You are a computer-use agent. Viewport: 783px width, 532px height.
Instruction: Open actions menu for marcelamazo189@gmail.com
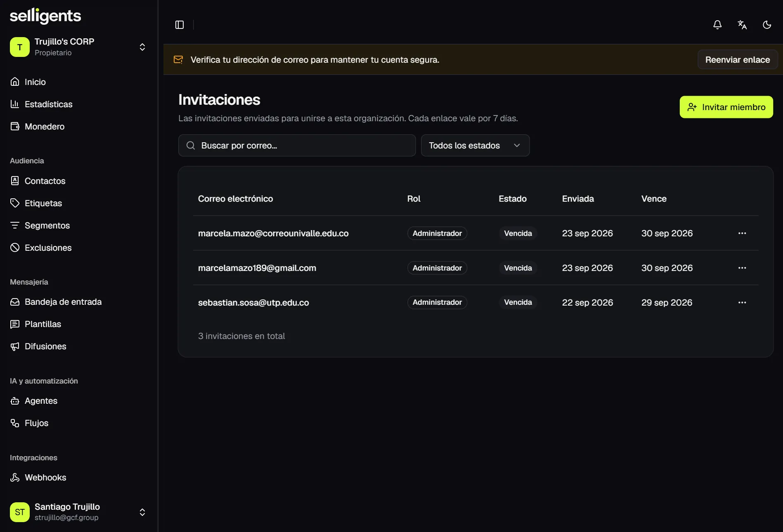(x=742, y=268)
